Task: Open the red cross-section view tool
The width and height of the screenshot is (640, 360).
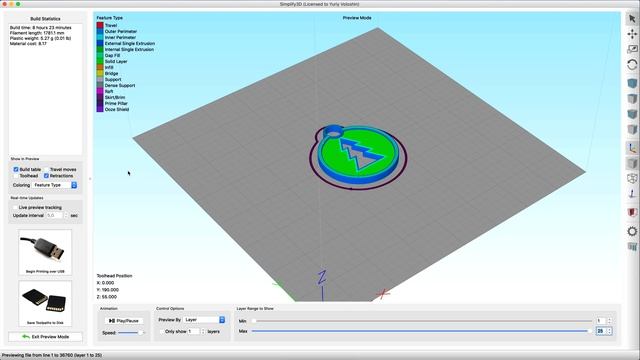Action: 632,212
